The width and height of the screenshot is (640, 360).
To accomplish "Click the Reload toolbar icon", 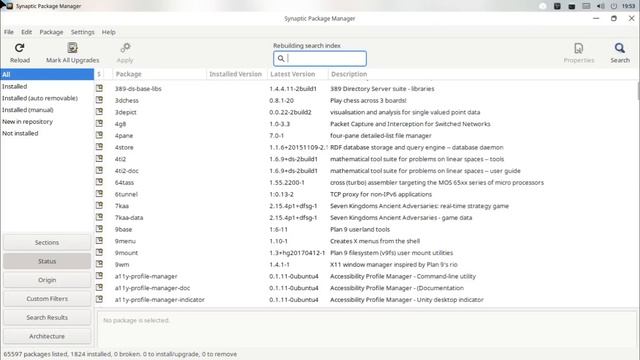I will 19,48.
